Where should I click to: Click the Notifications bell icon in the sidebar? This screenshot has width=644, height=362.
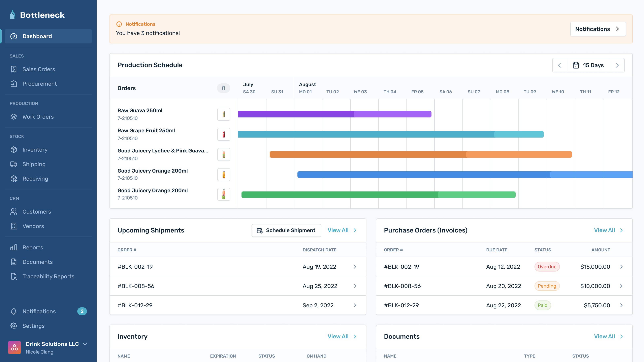tap(13, 311)
